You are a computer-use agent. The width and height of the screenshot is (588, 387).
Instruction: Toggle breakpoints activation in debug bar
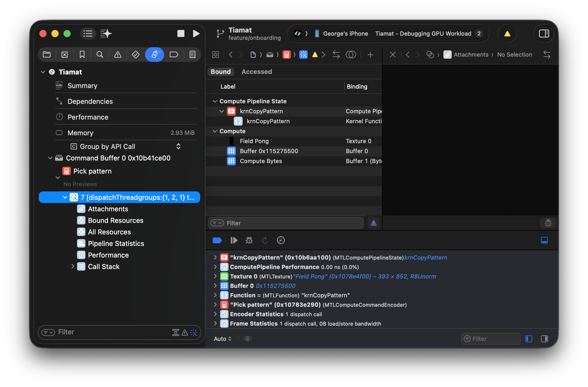click(217, 240)
